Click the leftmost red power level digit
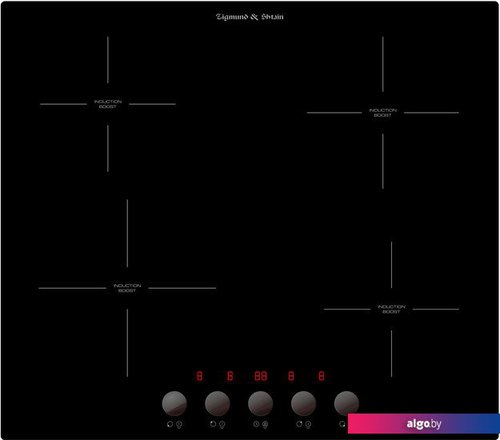This screenshot has height=440, width=500. tap(199, 376)
